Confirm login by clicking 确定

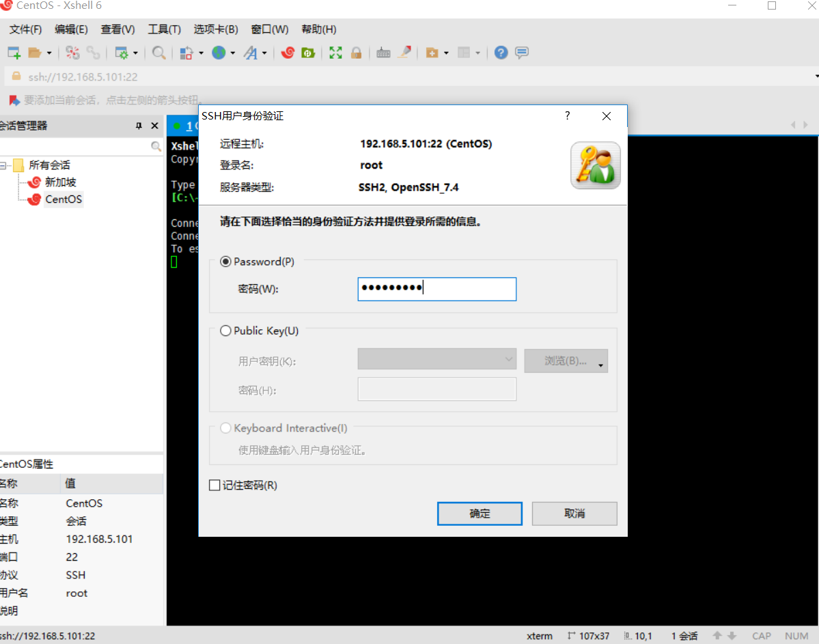(479, 513)
